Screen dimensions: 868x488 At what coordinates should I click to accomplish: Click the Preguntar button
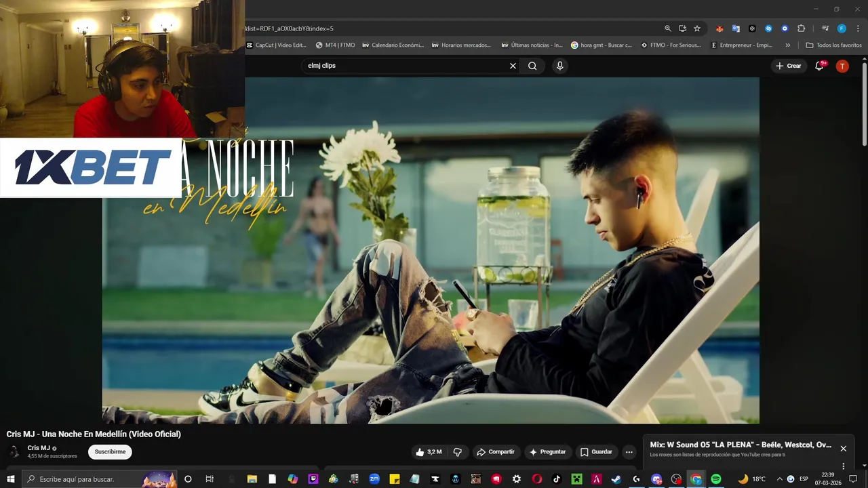coord(547,452)
